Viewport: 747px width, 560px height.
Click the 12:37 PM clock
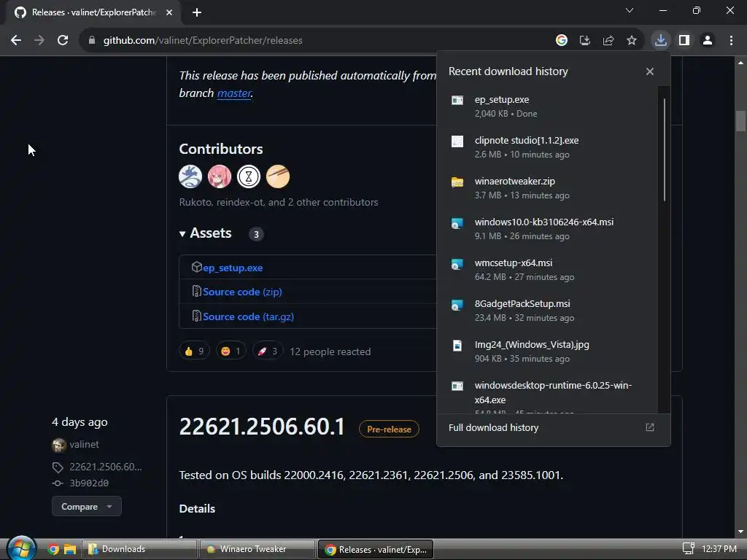click(x=719, y=549)
